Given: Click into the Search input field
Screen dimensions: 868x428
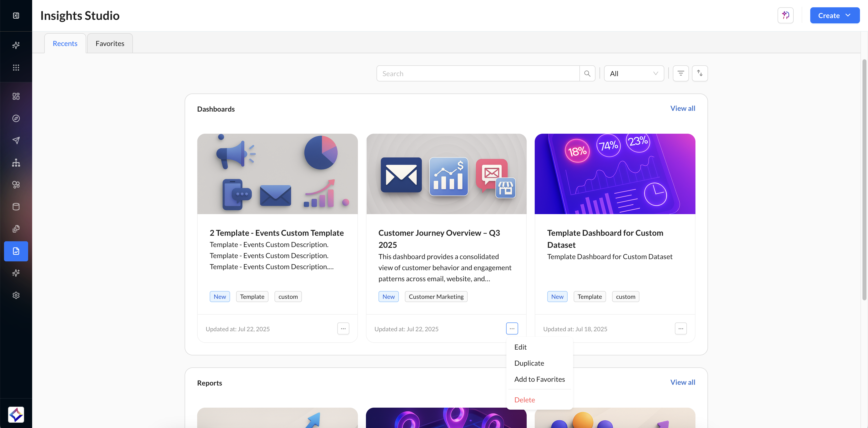Looking at the screenshot, I should coord(478,74).
